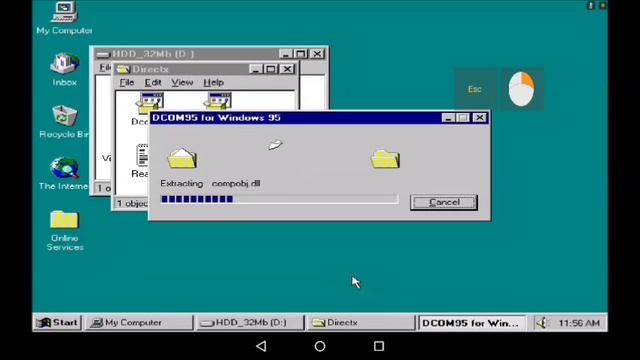The image size is (640, 360).
Task: Open the Start menu
Action: coord(58,322)
